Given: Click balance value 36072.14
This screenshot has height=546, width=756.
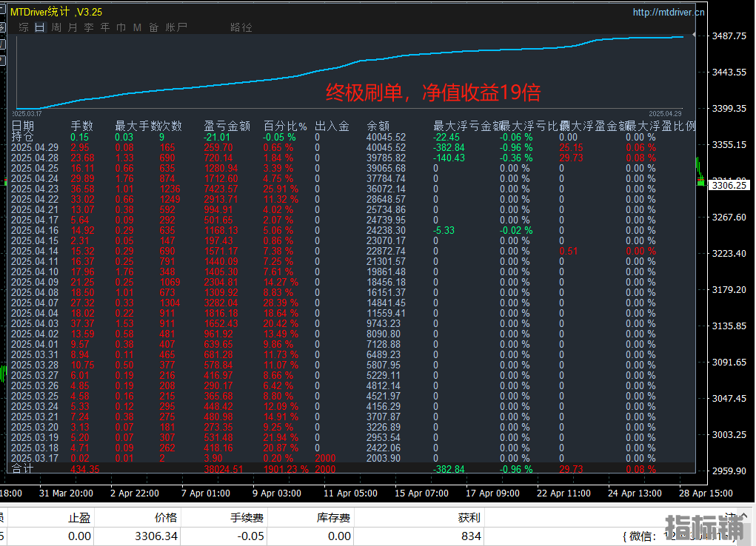Looking at the screenshot, I should (x=386, y=189).
